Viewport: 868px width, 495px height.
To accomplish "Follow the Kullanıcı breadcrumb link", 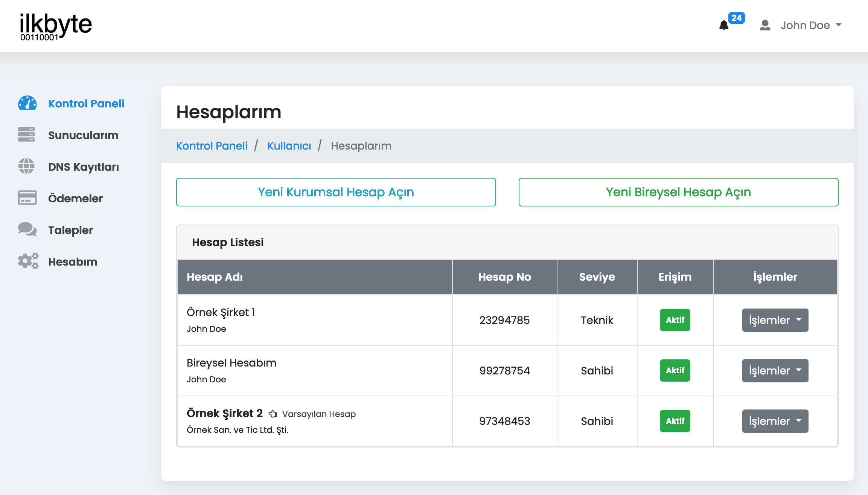I will 289,146.
